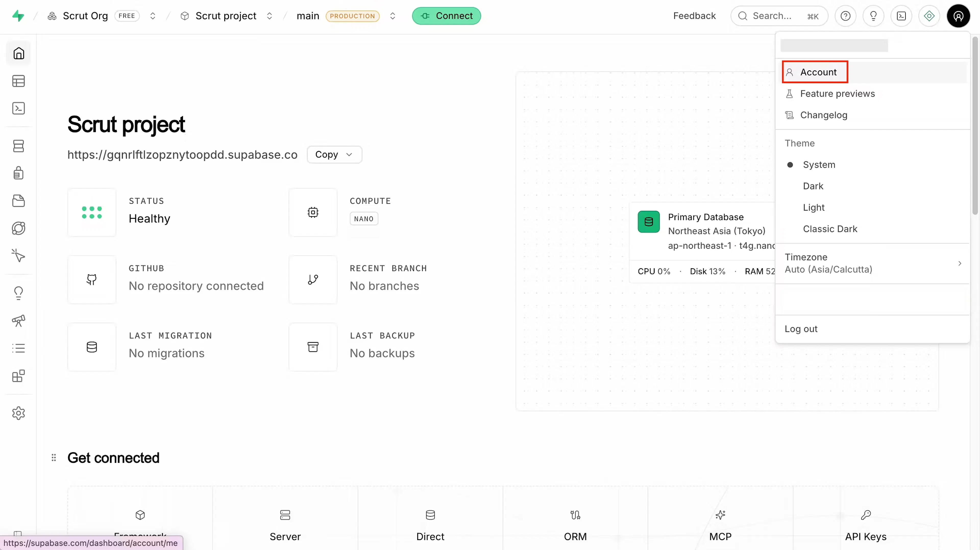
Task: Open Project overview home icon in sidebar
Action: (x=19, y=53)
